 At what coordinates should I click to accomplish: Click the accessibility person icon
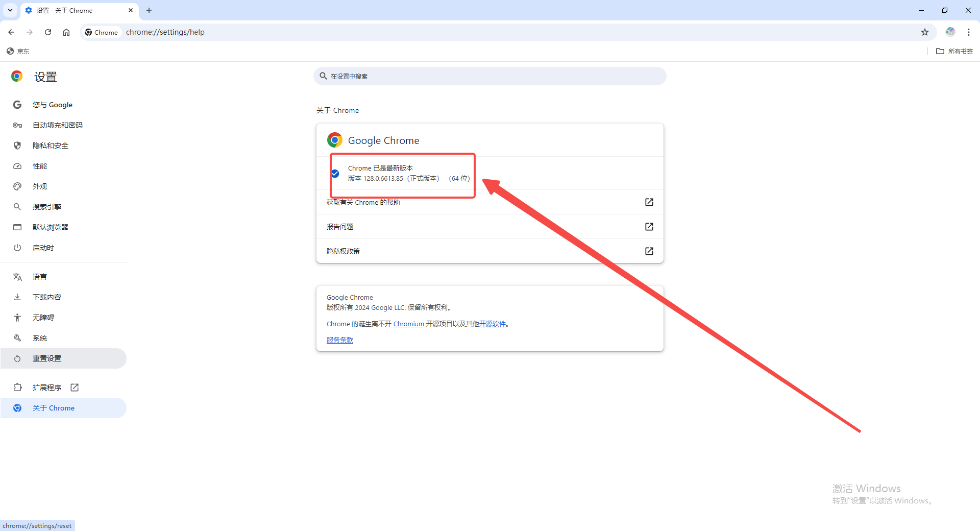pyautogui.click(x=17, y=318)
